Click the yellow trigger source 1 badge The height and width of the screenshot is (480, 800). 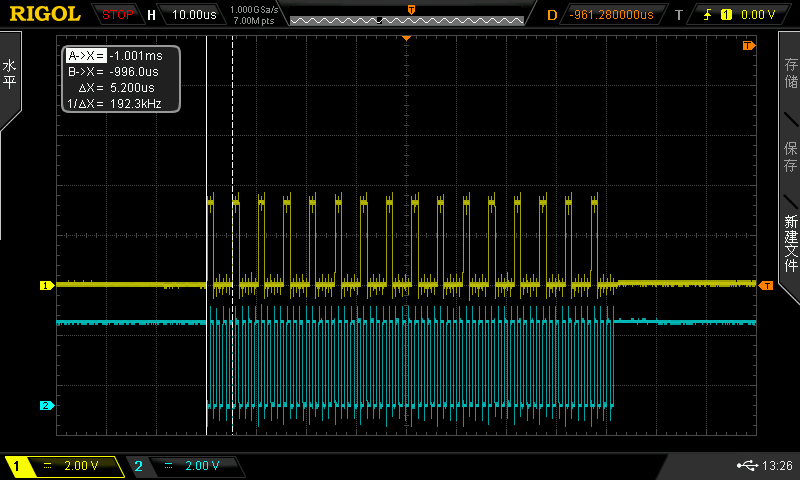tap(726, 15)
